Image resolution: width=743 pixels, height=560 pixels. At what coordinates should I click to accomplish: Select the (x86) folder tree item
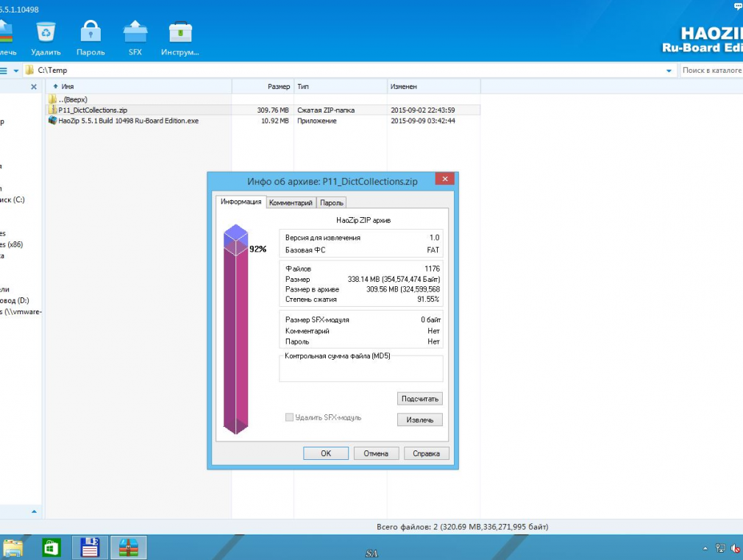(x=11, y=244)
